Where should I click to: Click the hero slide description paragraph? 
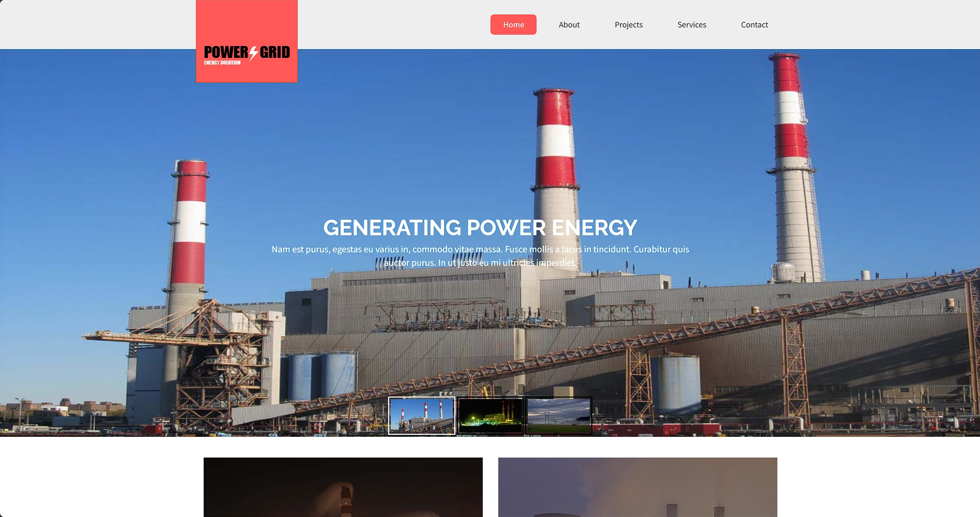[x=480, y=256]
